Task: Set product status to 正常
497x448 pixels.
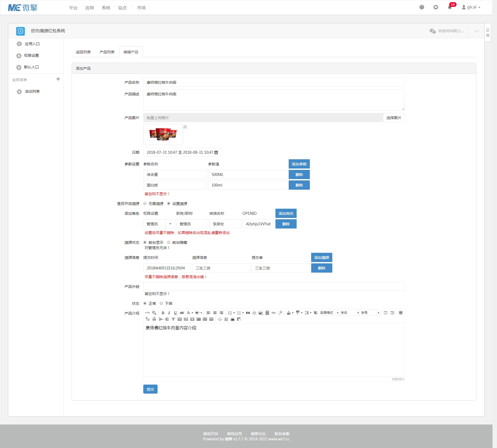Action: pos(145,303)
